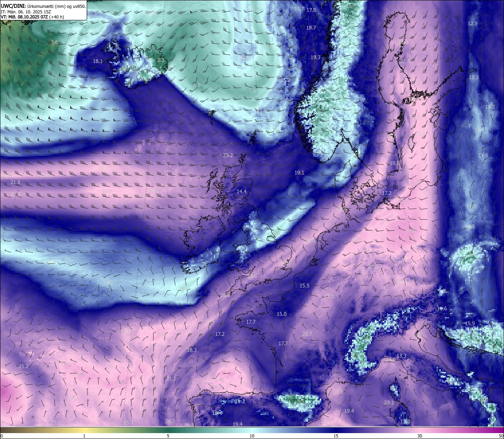Click the 6.9 value on the map

tap(197, 85)
